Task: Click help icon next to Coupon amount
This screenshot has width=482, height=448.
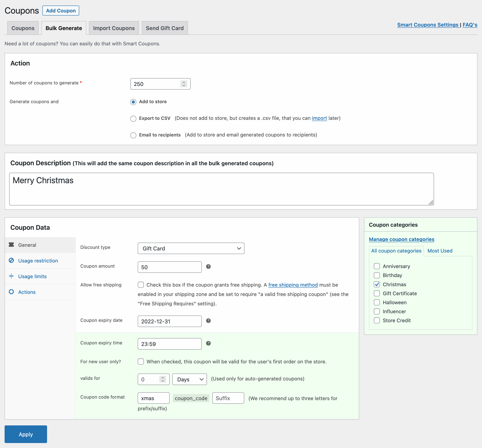Action: tap(208, 267)
